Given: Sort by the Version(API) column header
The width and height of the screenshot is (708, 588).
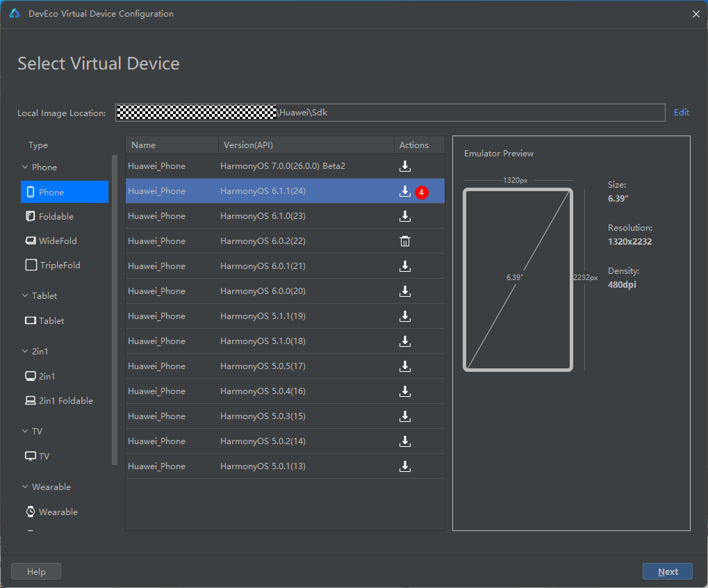Looking at the screenshot, I should 306,145.
